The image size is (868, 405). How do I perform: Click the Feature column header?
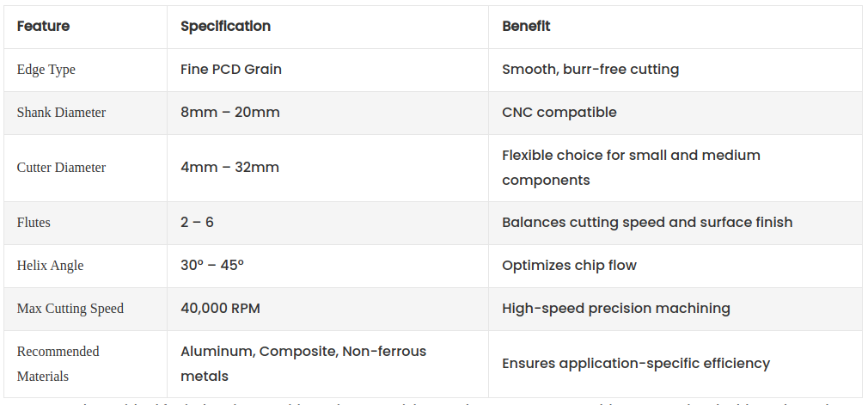(43, 27)
